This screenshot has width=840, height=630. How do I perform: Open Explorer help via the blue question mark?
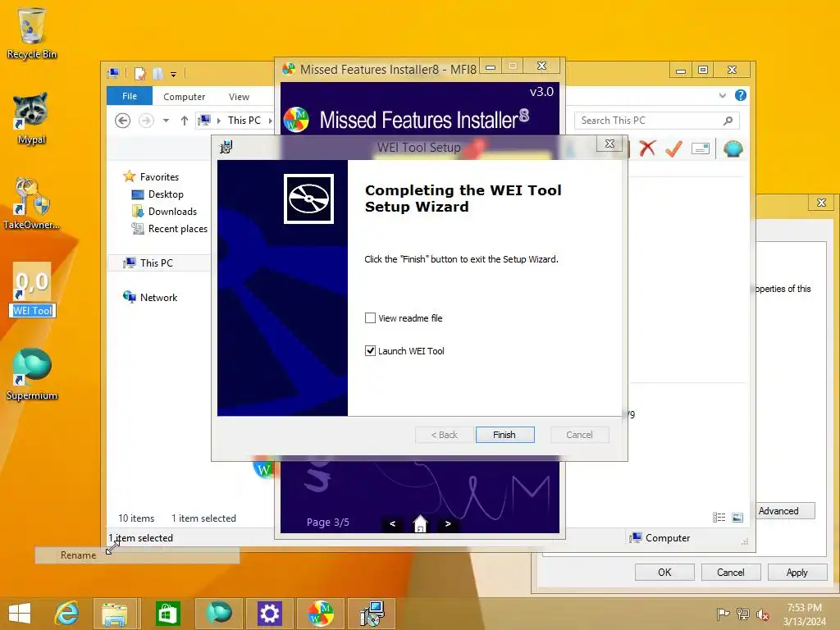(741, 95)
